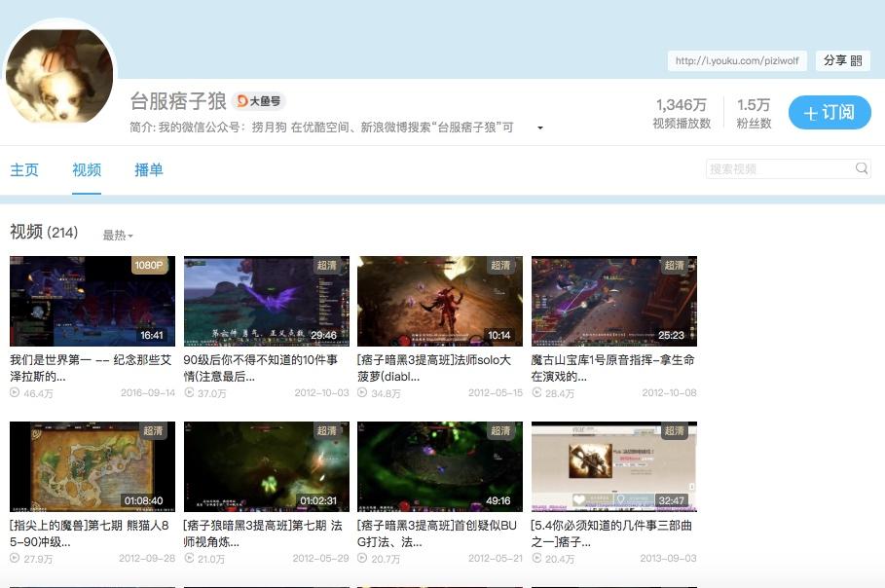Click the play count icon beside 46.4万
885x588 pixels.
[x=15, y=392]
